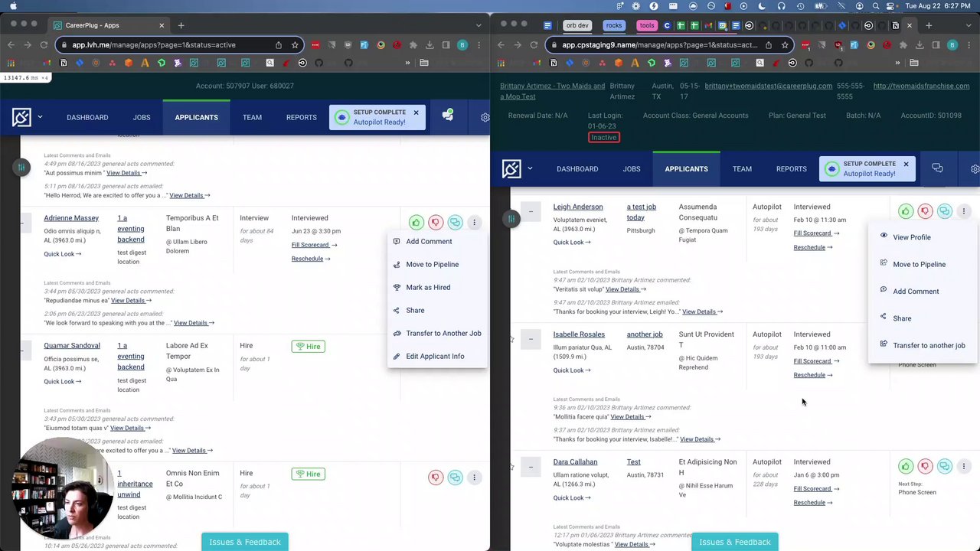The height and width of the screenshot is (551, 980).
Task: Click CareerPlug logo in right window
Action: pos(511,168)
